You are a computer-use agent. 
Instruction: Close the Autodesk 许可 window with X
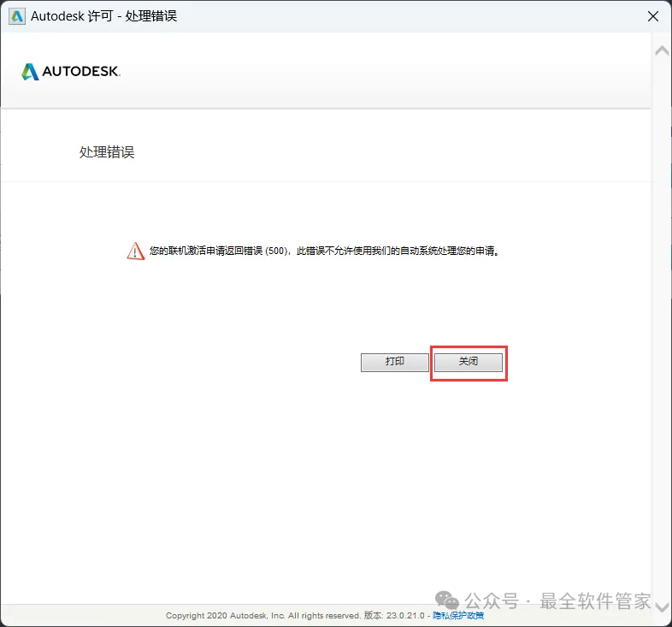652,16
